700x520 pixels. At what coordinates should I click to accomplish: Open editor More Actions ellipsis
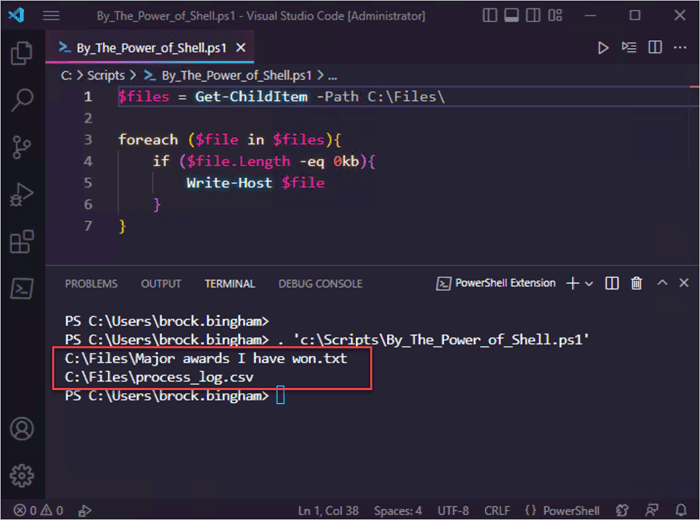680,47
